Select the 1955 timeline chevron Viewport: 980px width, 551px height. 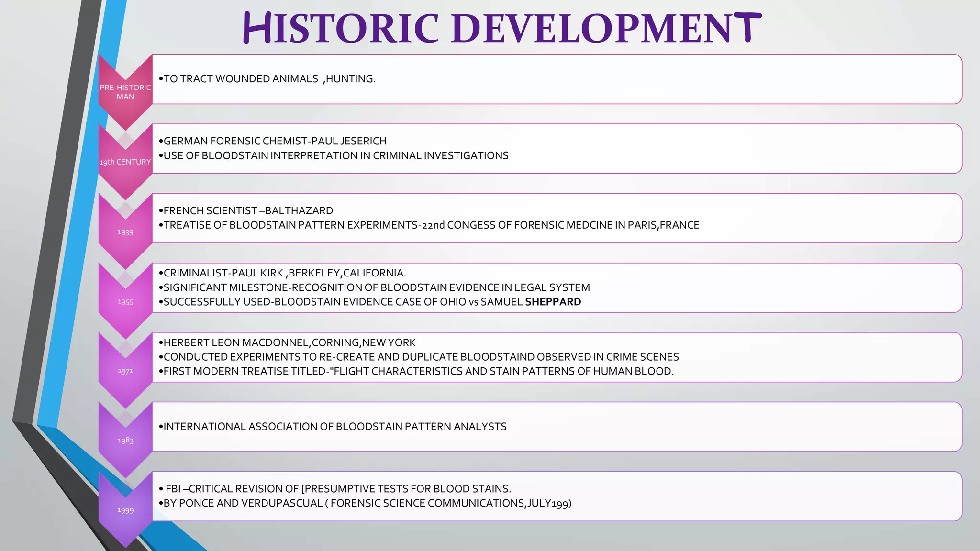(125, 301)
